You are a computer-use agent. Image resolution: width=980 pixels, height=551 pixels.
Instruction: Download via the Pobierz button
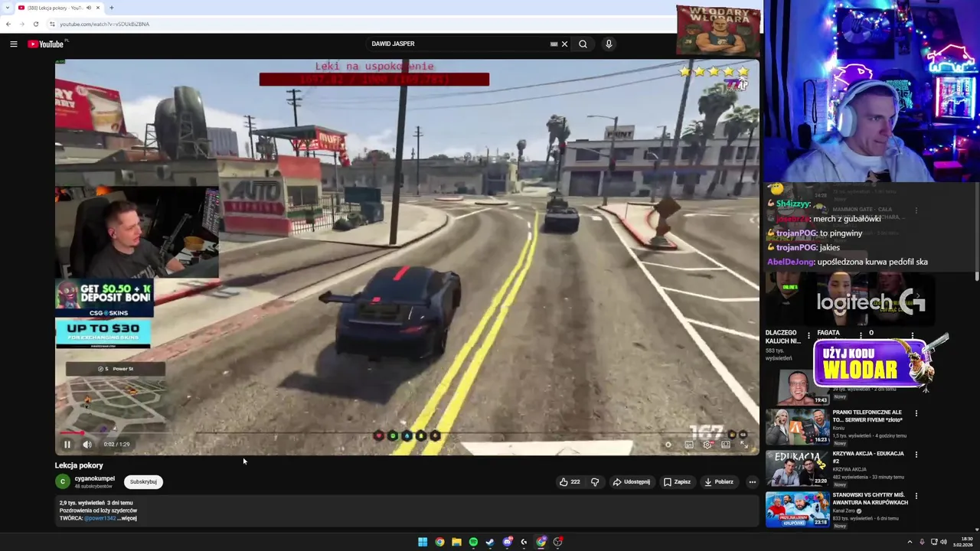(x=719, y=481)
